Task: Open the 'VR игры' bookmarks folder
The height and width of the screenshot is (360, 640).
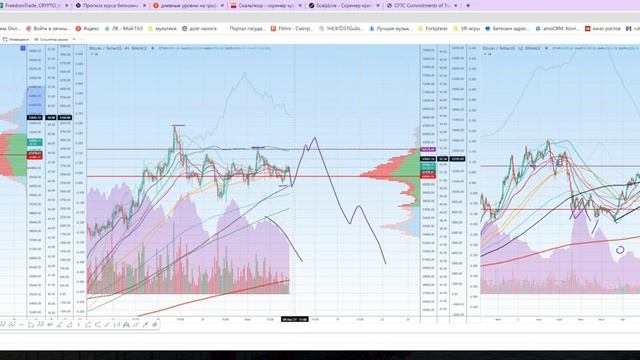Action: [x=467, y=29]
